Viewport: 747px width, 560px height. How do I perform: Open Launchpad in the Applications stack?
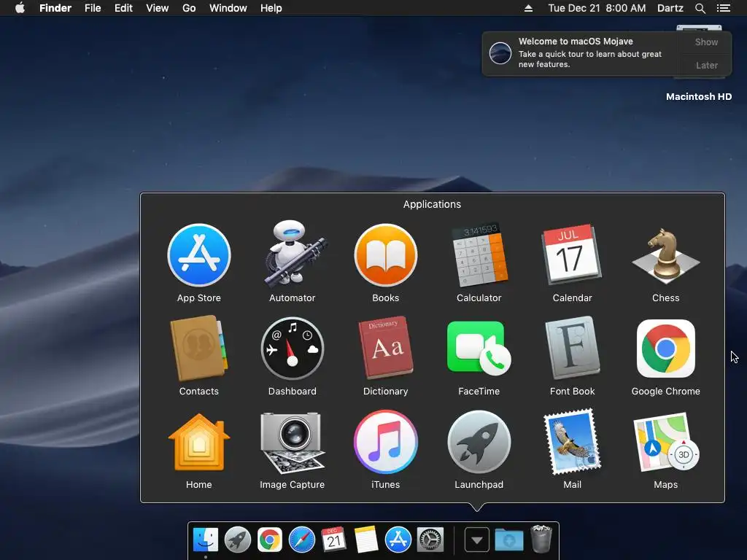coord(479,442)
